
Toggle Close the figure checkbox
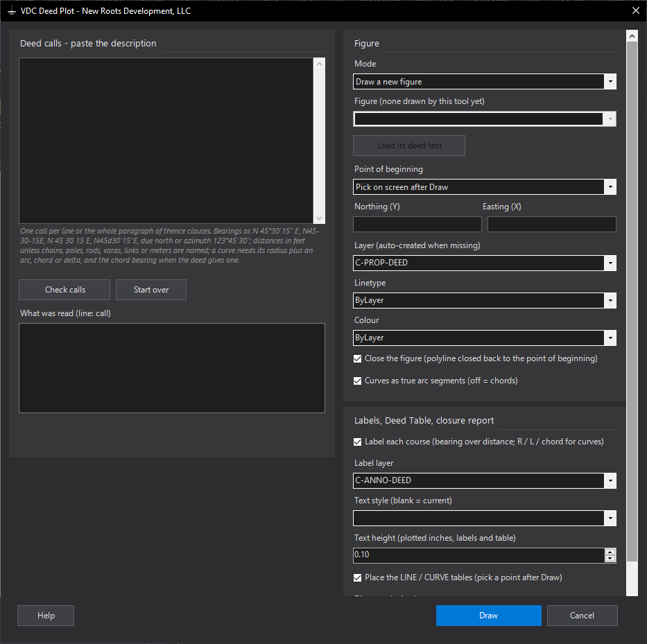coord(358,359)
